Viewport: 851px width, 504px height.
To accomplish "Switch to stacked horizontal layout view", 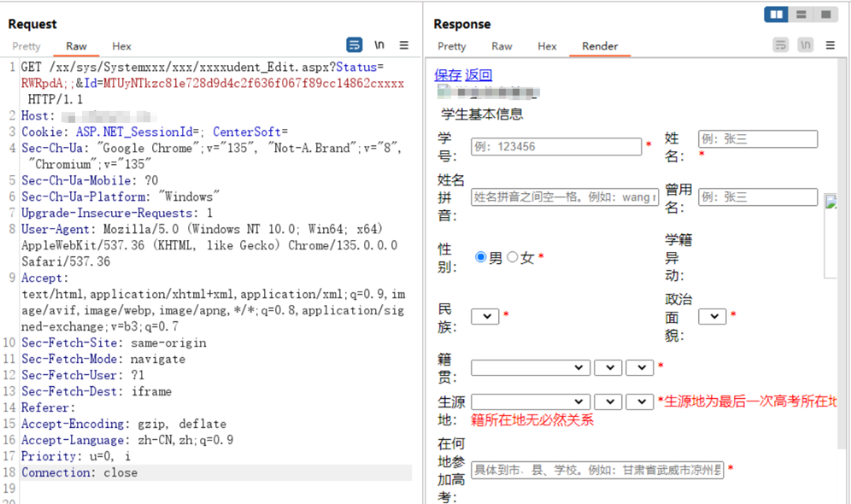I will (x=801, y=15).
